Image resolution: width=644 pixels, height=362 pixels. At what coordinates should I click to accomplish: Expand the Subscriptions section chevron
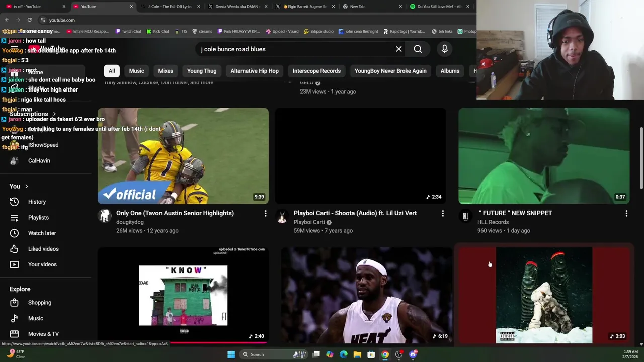click(54, 114)
